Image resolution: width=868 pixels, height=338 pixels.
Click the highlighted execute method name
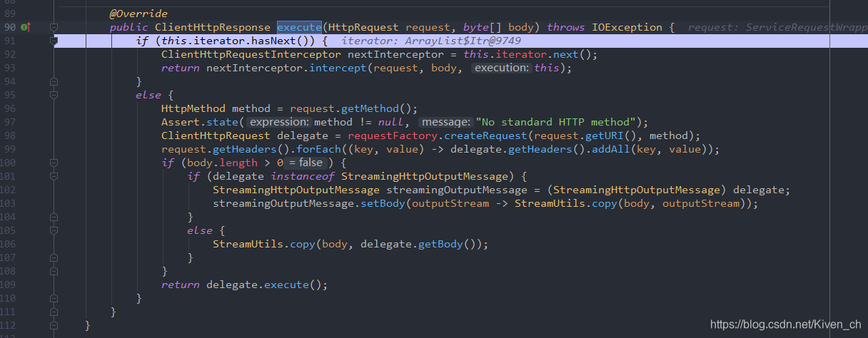click(x=299, y=27)
